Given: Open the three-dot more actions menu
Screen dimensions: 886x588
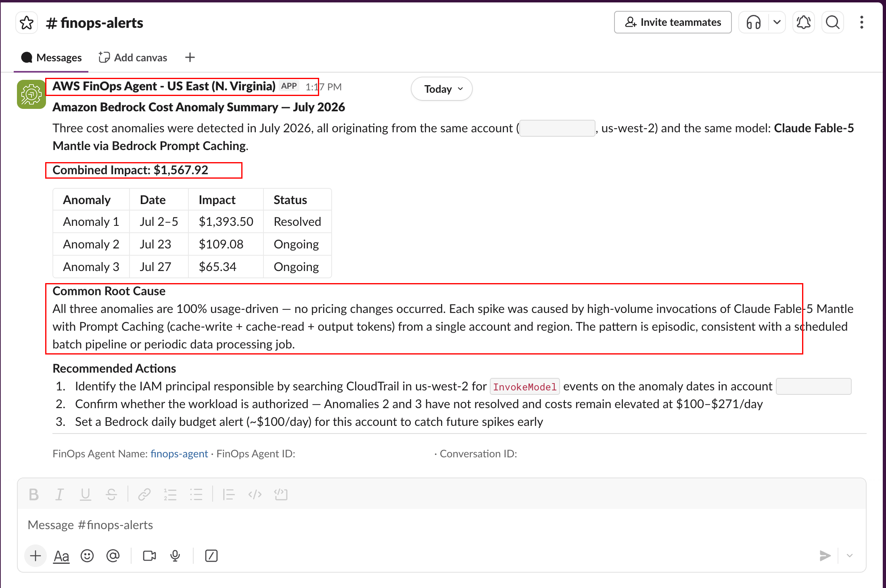Looking at the screenshot, I should click(861, 22).
